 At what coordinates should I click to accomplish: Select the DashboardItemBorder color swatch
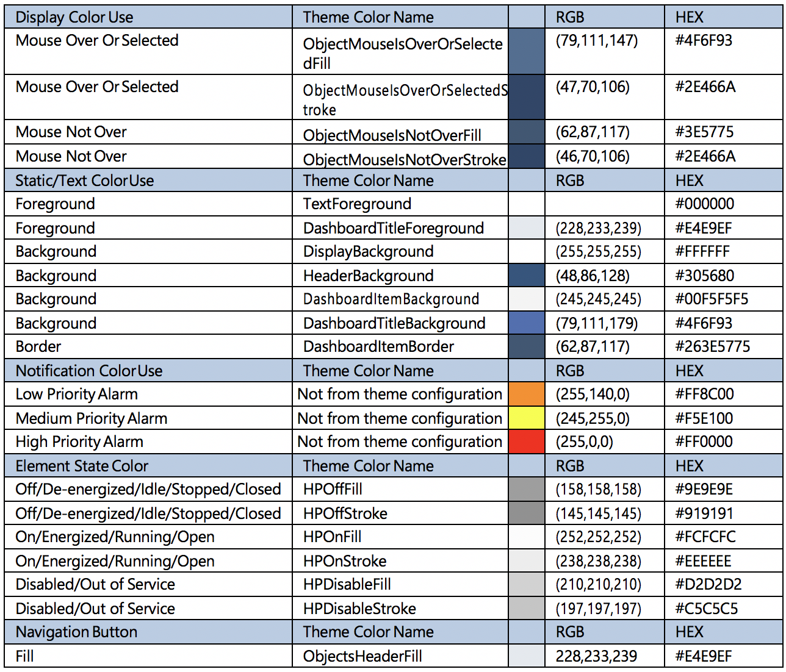[526, 346]
